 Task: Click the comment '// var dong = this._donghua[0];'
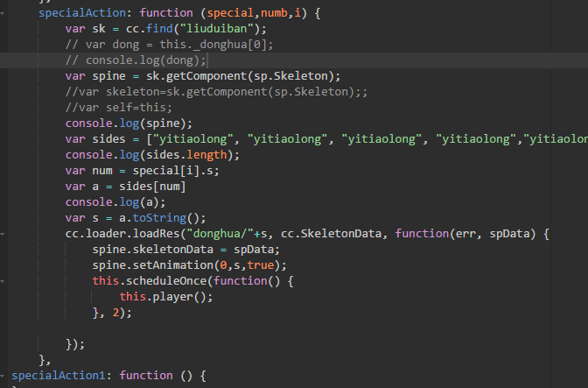pos(169,45)
